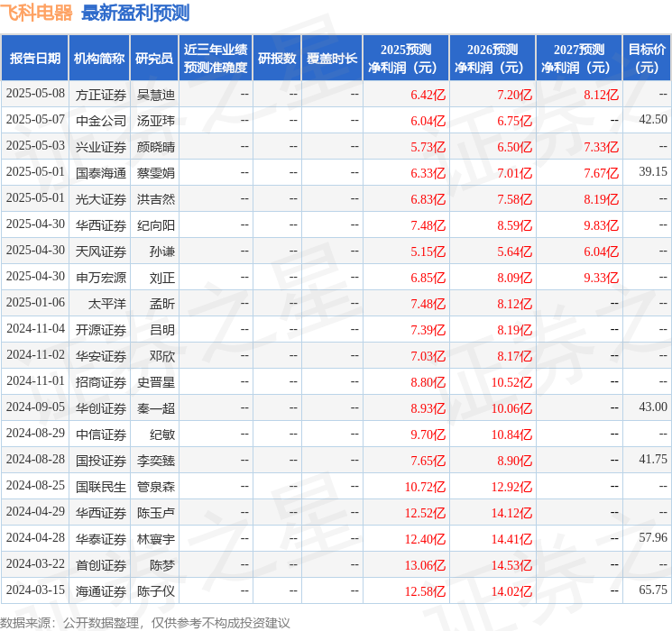Click the 近三年业绩预测准确度 header

tap(216, 59)
